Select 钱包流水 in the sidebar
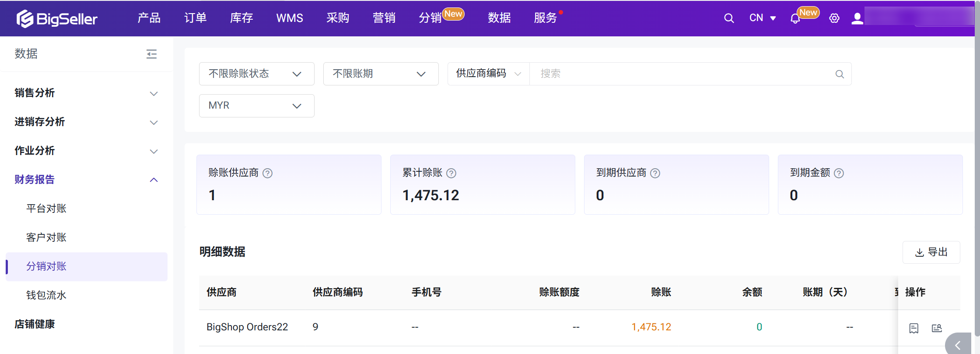Screen dimensions: 980x354 coord(46,295)
